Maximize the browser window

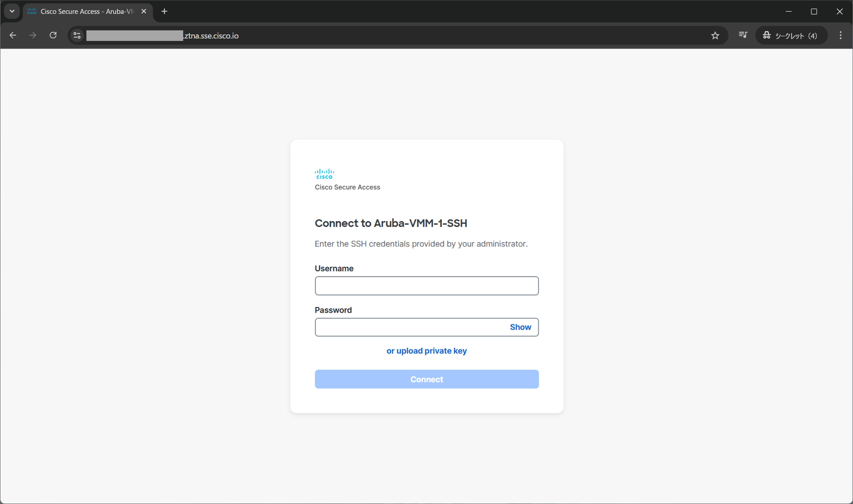(x=814, y=12)
